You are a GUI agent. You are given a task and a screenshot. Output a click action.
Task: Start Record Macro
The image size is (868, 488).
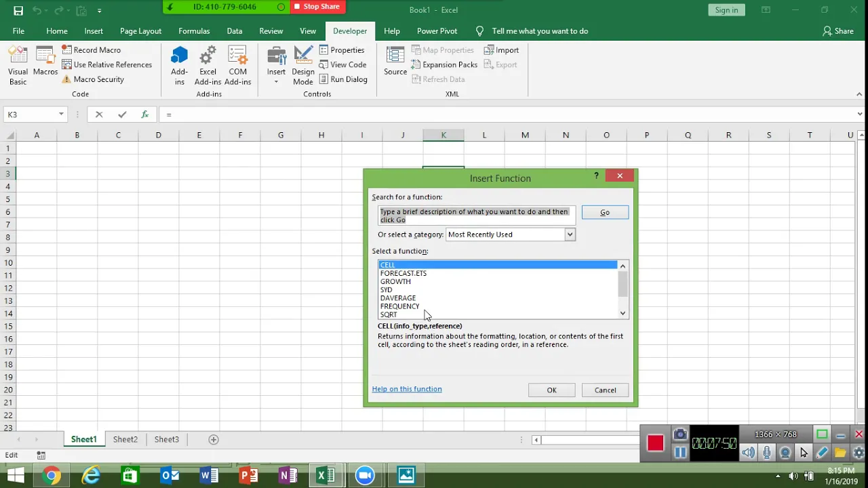tap(91, 50)
